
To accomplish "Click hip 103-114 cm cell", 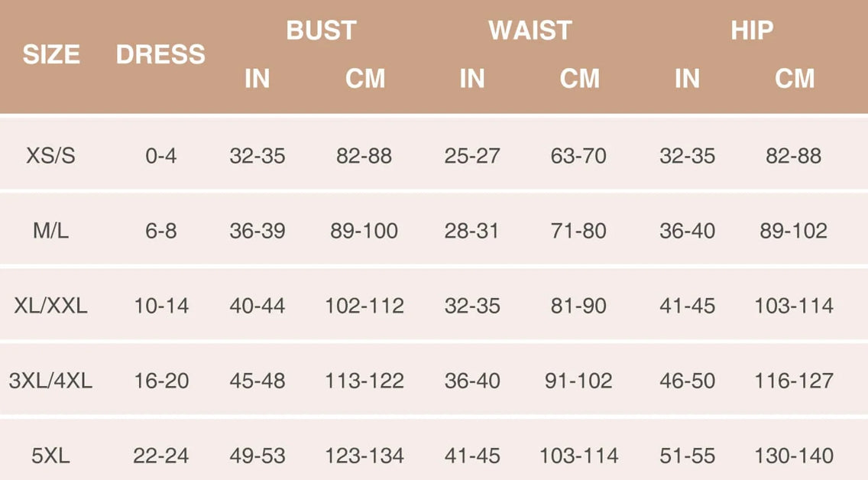I will pyautogui.click(x=794, y=306).
